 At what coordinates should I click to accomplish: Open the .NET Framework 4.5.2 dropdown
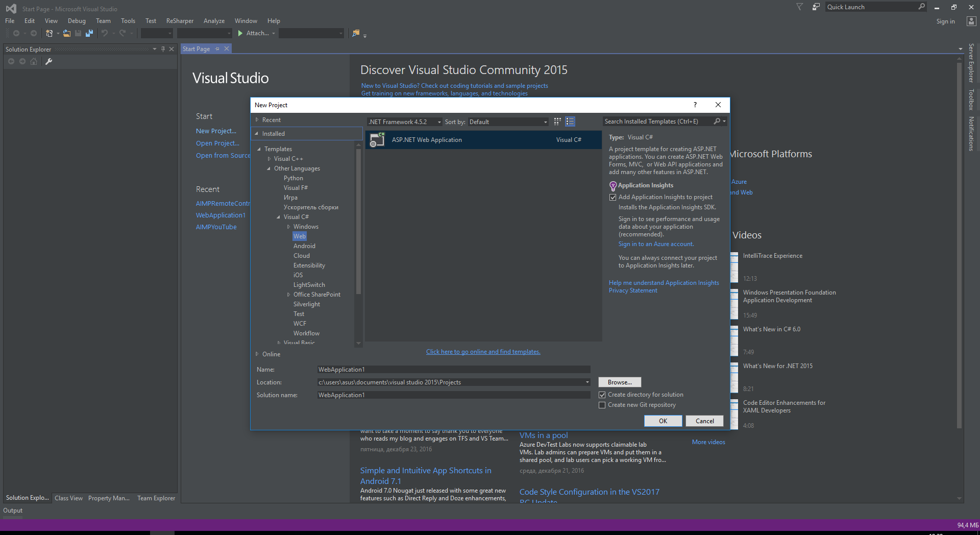(405, 122)
